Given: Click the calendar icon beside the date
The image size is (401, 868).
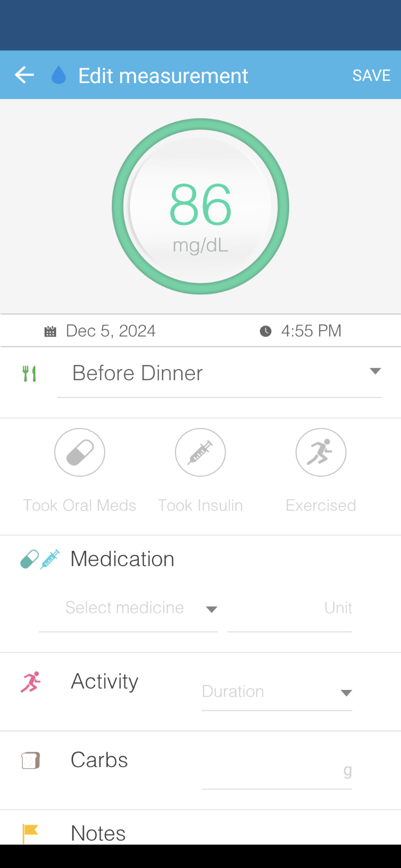Looking at the screenshot, I should click(x=50, y=331).
